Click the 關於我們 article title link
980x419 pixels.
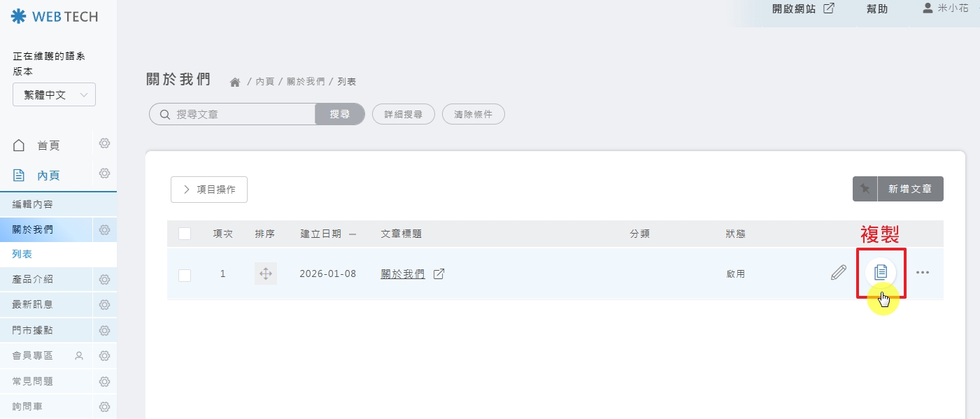(x=402, y=274)
